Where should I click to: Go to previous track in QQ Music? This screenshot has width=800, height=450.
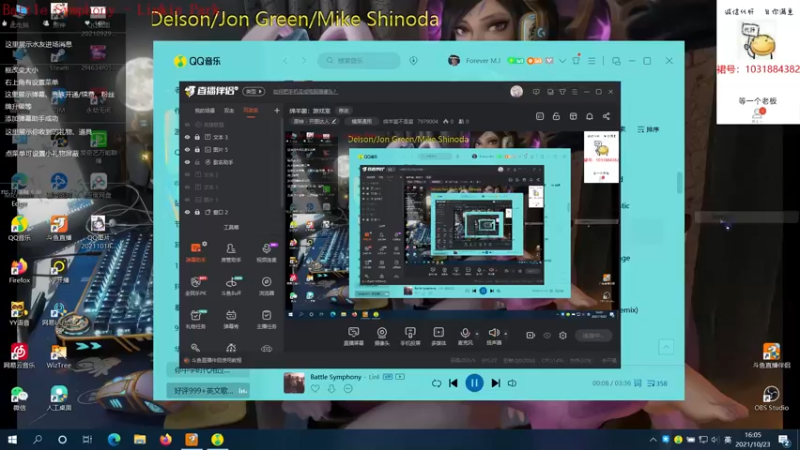click(x=453, y=383)
